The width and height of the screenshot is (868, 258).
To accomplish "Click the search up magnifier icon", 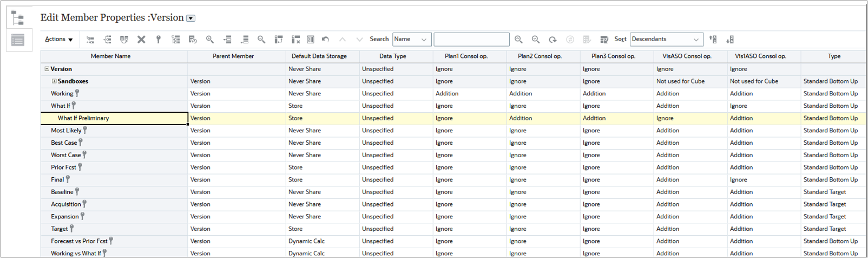I will [x=518, y=39].
